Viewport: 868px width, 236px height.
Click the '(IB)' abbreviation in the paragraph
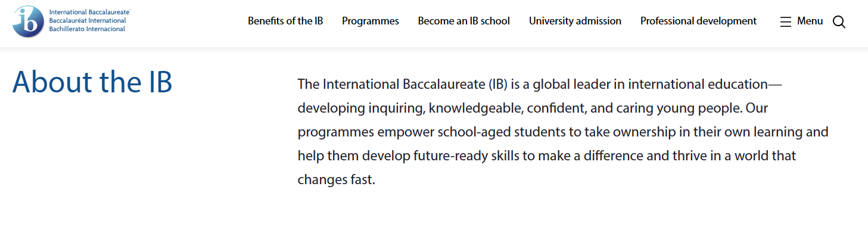tap(498, 84)
